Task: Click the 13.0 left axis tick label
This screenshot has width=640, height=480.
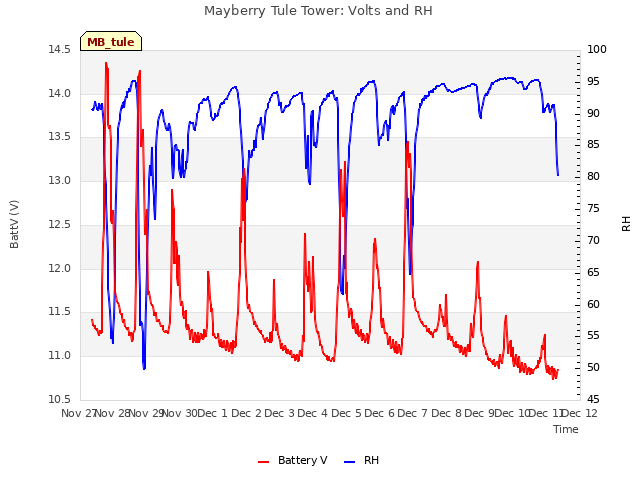Action: tap(59, 180)
